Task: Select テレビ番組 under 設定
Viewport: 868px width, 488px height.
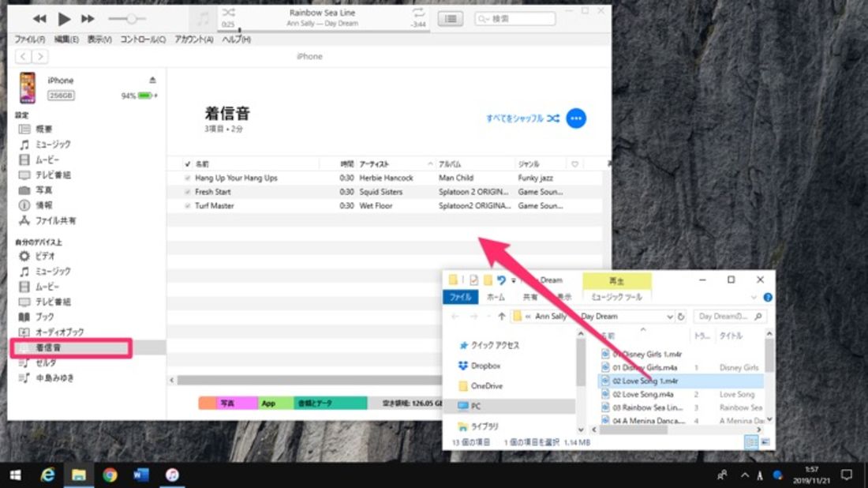Action: coord(53,175)
